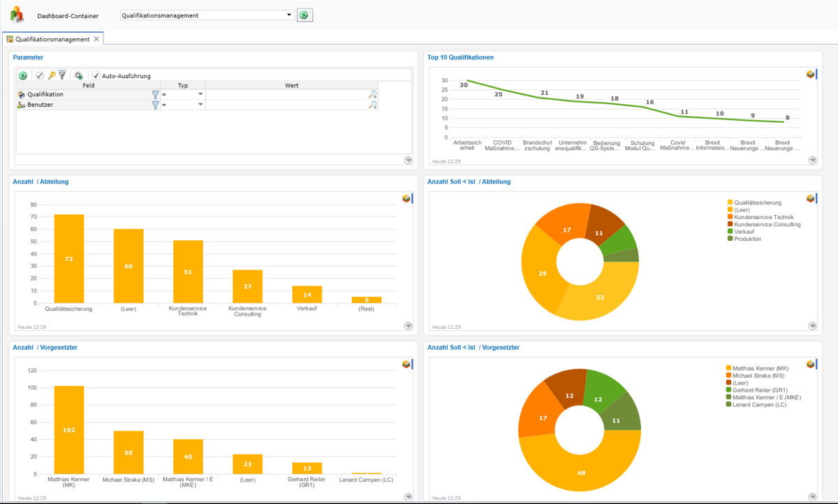Toggle the Auto-Ausführung checkbox
The width and height of the screenshot is (838, 504).
tap(96, 75)
